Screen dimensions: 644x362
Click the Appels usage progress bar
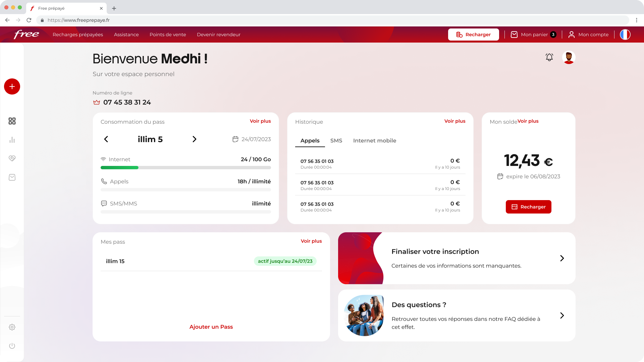[x=186, y=190]
